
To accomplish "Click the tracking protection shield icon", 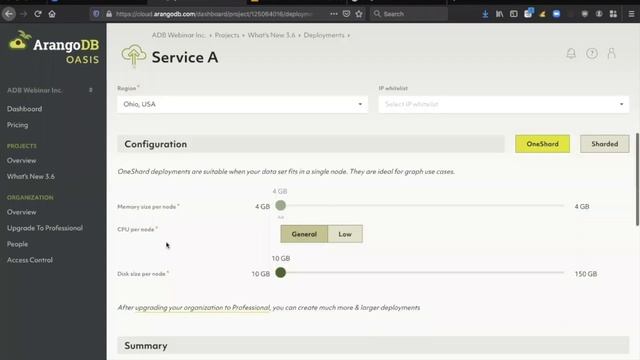I will pos(96,14).
